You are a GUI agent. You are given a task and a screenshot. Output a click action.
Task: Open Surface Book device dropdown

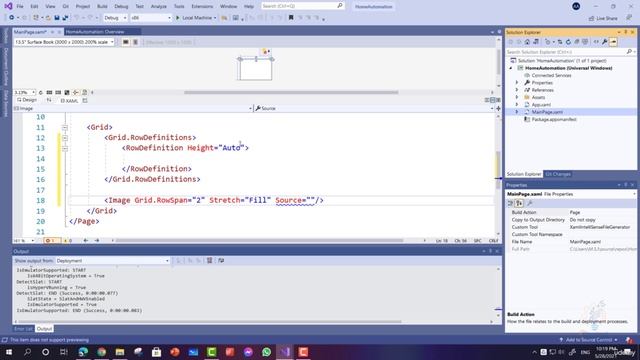pos(64,42)
